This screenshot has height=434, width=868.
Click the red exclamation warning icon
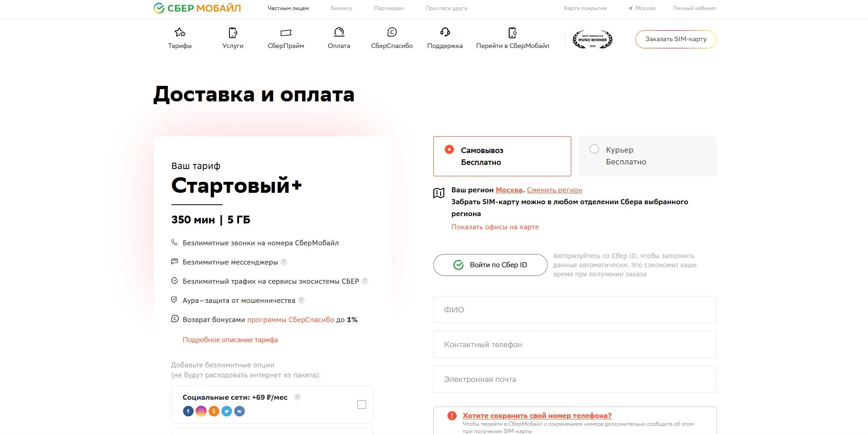[452, 416]
